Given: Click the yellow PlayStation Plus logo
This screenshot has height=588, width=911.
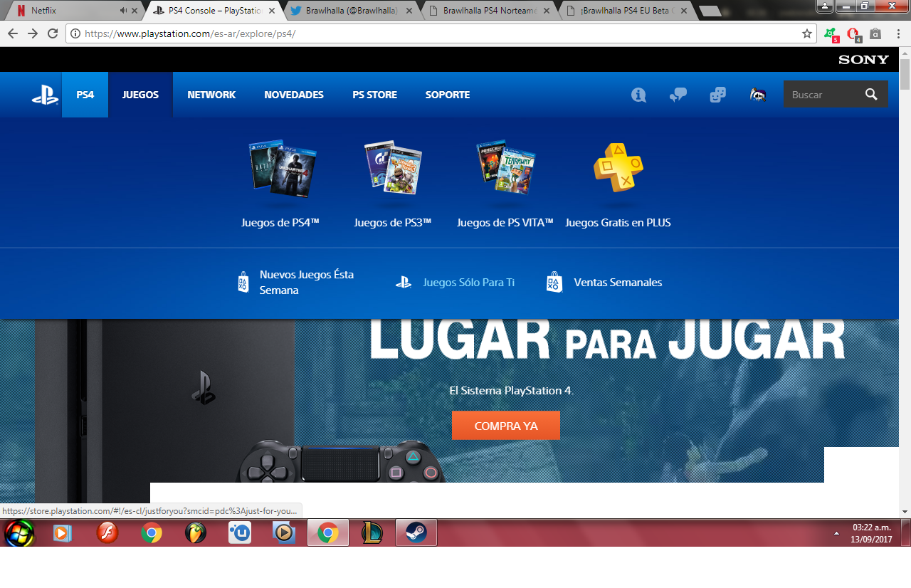Looking at the screenshot, I should point(618,168).
